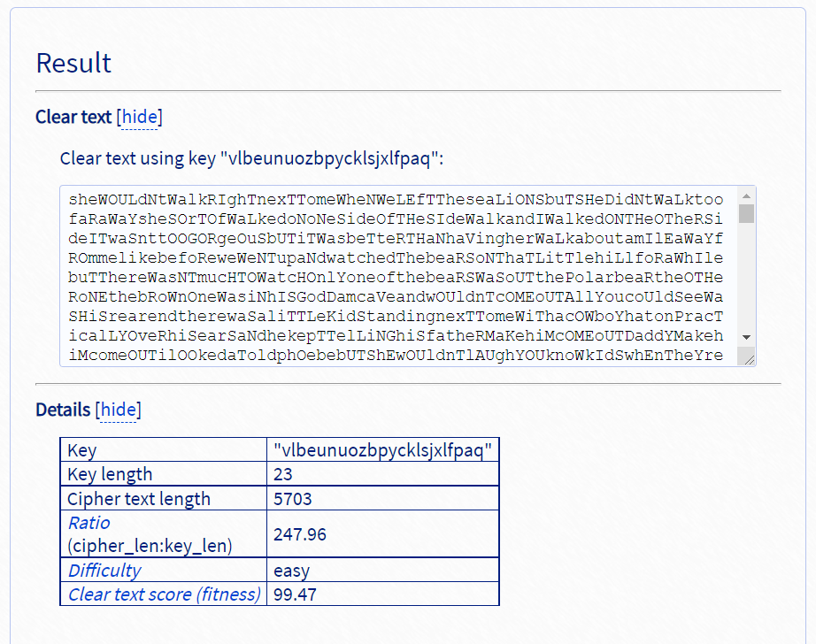Click the (cipher_len:key_len) label text

pos(150,546)
